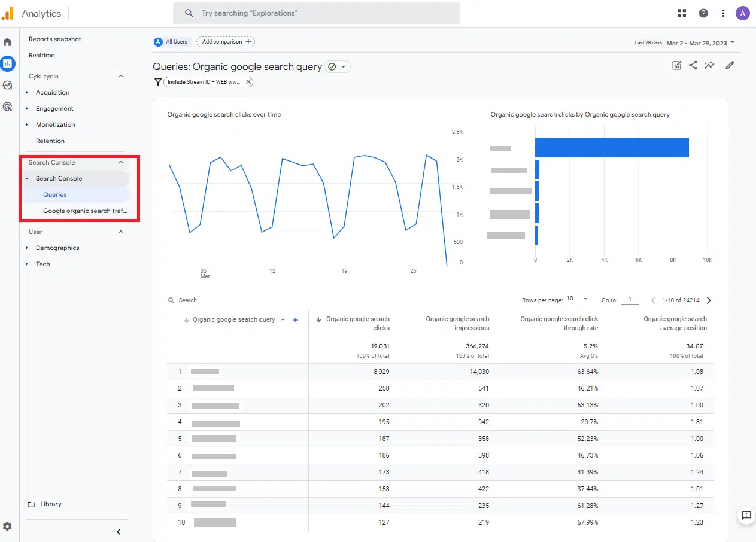The height and width of the screenshot is (542, 756).
Task: Click the pencil customize report icon
Action: click(x=730, y=66)
